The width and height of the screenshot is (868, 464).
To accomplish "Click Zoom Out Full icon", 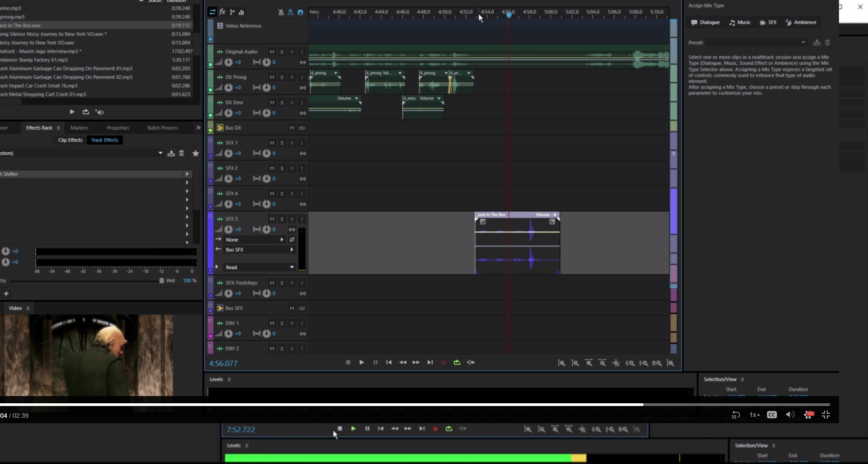I will [616, 363].
